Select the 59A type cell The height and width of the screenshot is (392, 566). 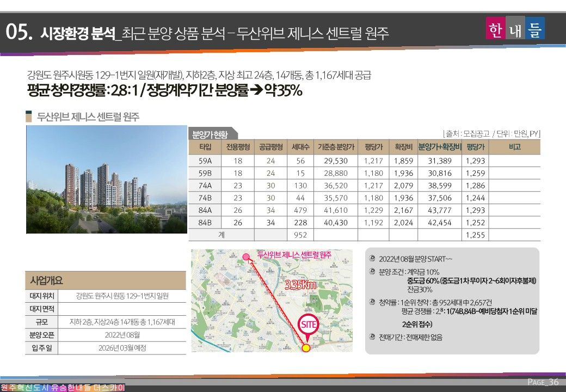pyautogui.click(x=205, y=161)
